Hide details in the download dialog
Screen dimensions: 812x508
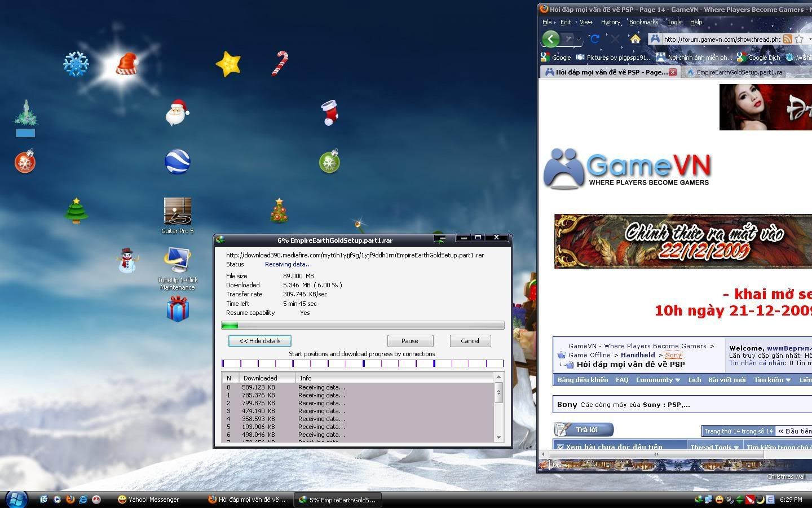(x=259, y=341)
